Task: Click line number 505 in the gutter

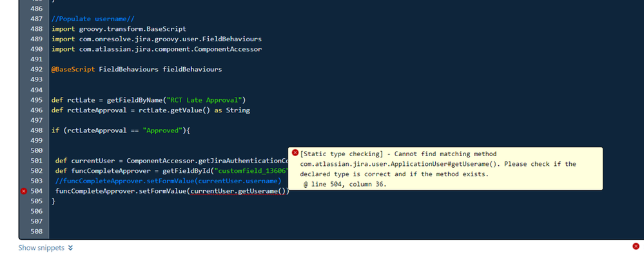Action: pos(37,201)
